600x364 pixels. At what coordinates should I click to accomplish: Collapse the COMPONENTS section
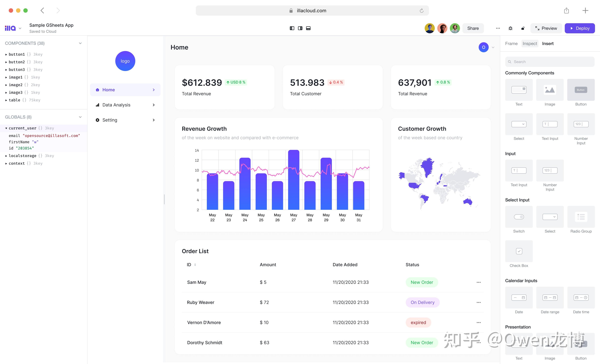(x=80, y=43)
